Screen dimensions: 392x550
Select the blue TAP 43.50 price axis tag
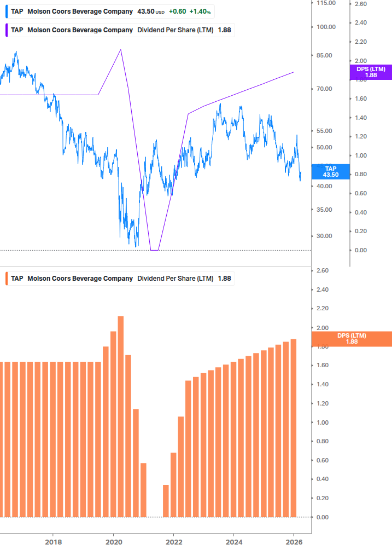point(330,172)
